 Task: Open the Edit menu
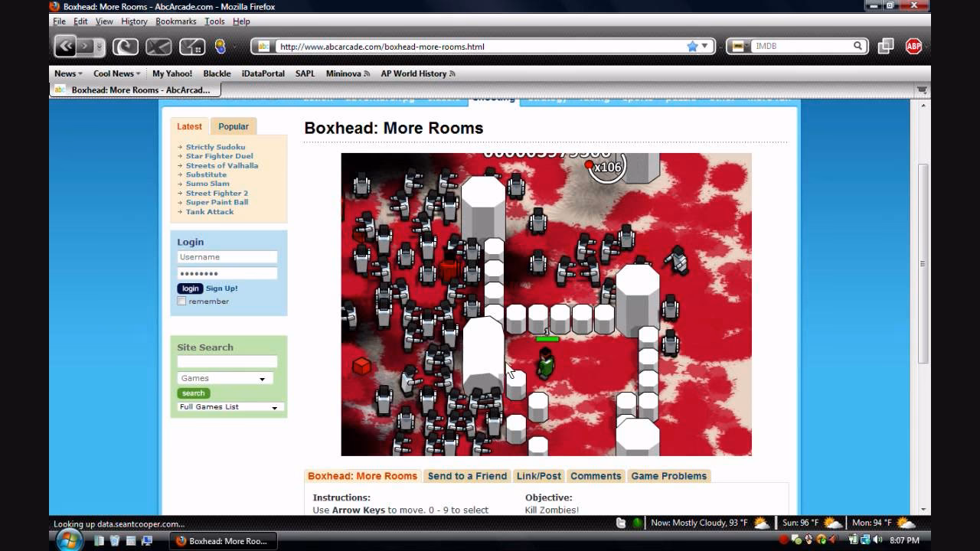coord(80,21)
